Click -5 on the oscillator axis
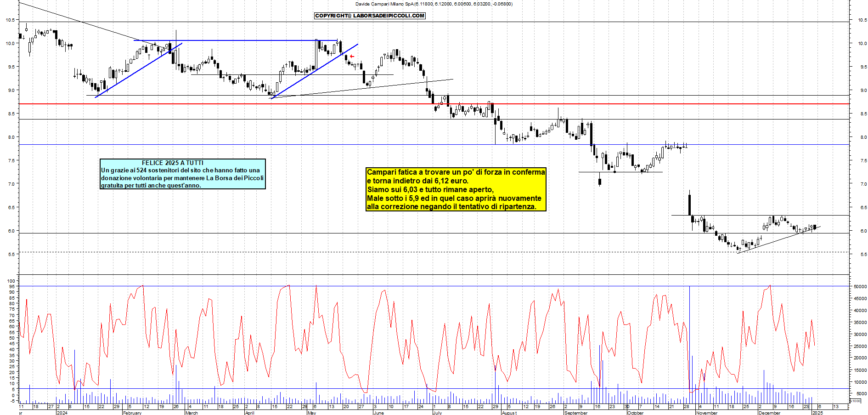The height and width of the screenshot is (415, 868). [x=12, y=401]
